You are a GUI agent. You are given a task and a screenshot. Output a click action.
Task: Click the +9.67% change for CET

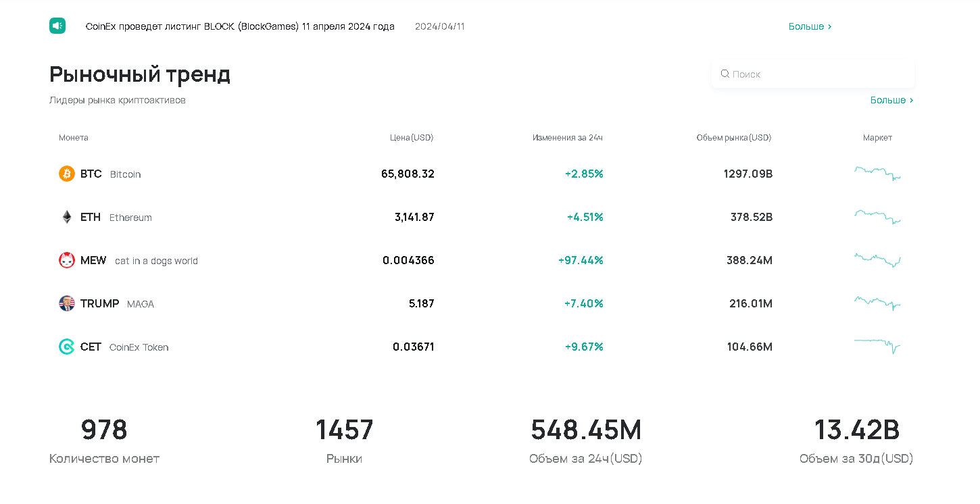point(584,347)
